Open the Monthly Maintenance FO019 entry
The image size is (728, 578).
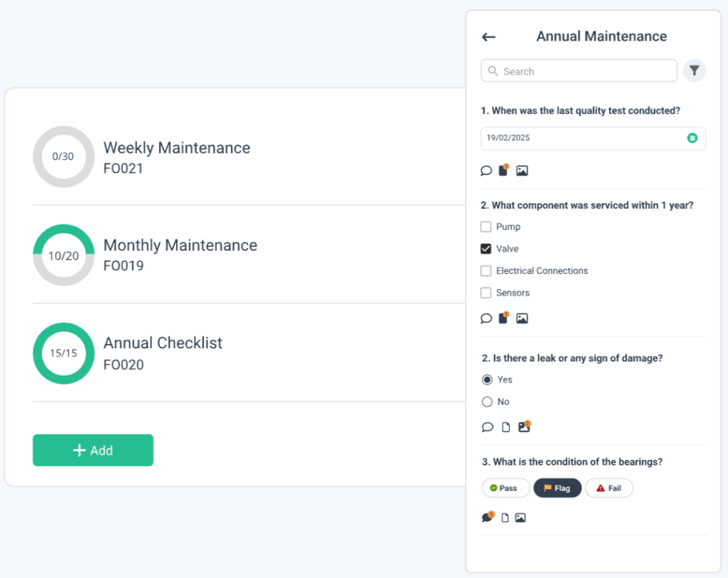click(x=180, y=254)
